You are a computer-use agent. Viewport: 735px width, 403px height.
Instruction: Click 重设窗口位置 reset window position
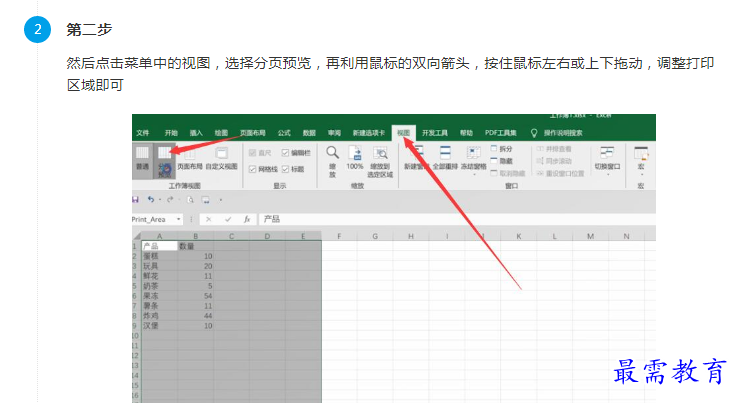[560, 173]
